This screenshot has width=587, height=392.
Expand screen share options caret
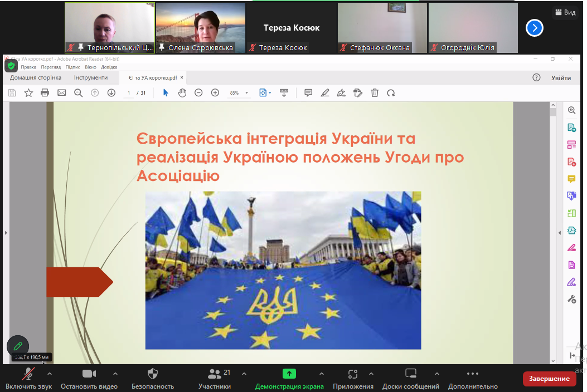[322, 373]
